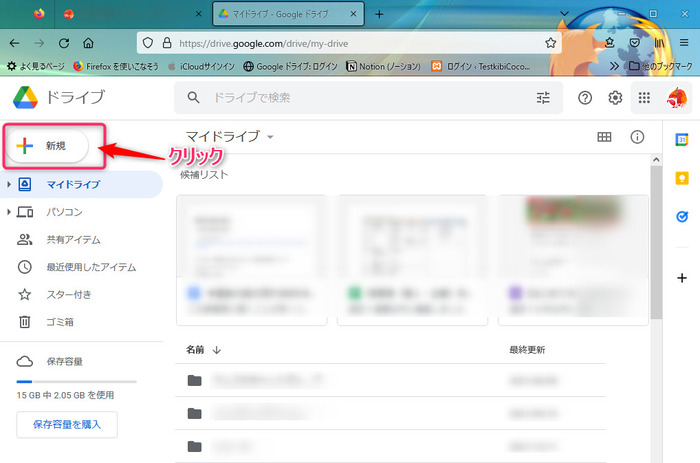Open Google Drive logo home link
The image size is (700, 463).
[x=59, y=97]
